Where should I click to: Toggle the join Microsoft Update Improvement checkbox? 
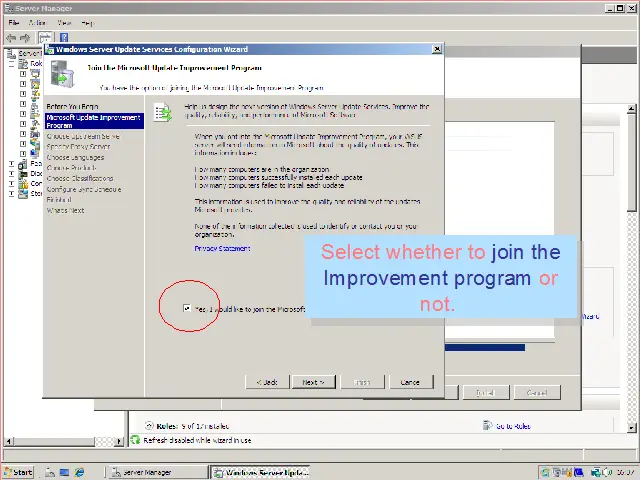[x=187, y=309]
